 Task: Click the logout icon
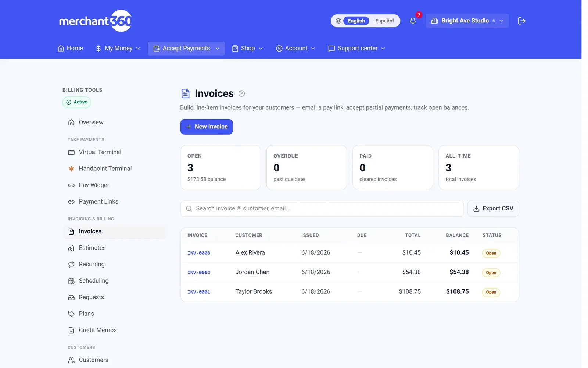[521, 21]
